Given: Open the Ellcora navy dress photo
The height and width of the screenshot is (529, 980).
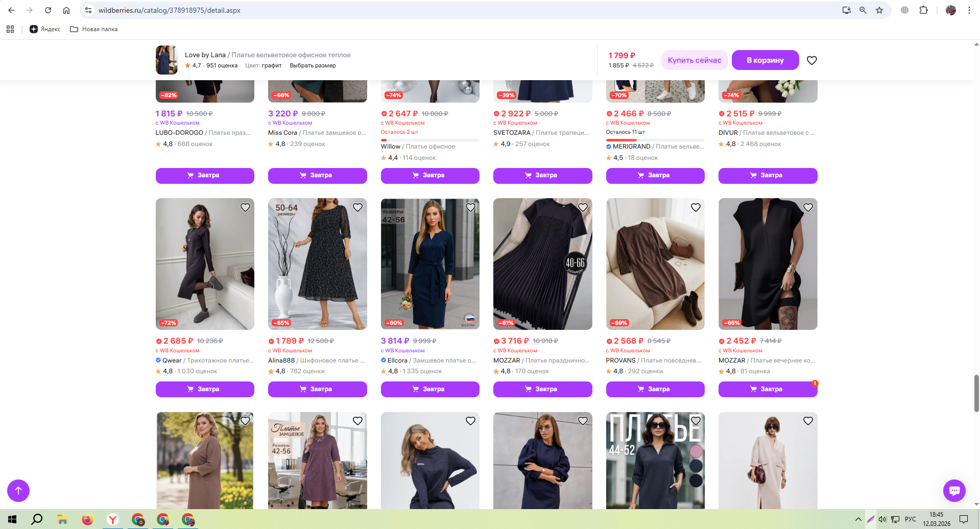Looking at the screenshot, I should pos(430,264).
